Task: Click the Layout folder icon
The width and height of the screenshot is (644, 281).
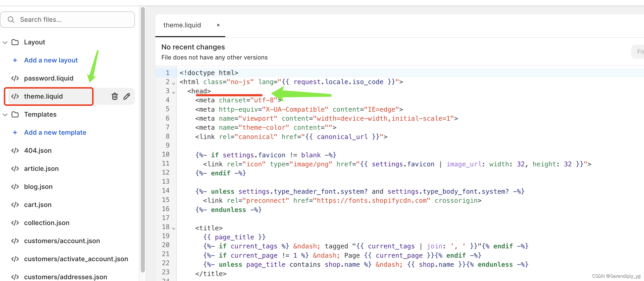Action: (x=15, y=42)
